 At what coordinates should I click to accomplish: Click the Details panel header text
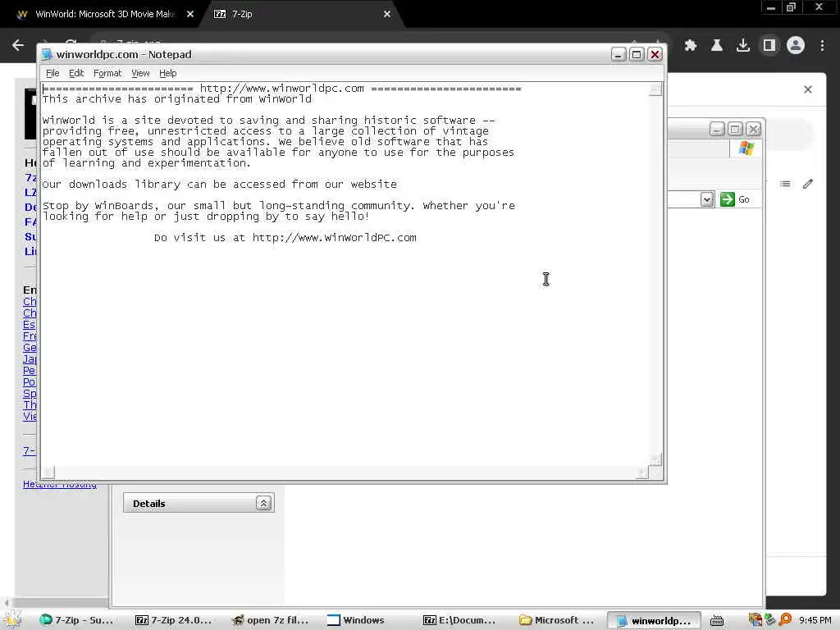click(x=149, y=504)
